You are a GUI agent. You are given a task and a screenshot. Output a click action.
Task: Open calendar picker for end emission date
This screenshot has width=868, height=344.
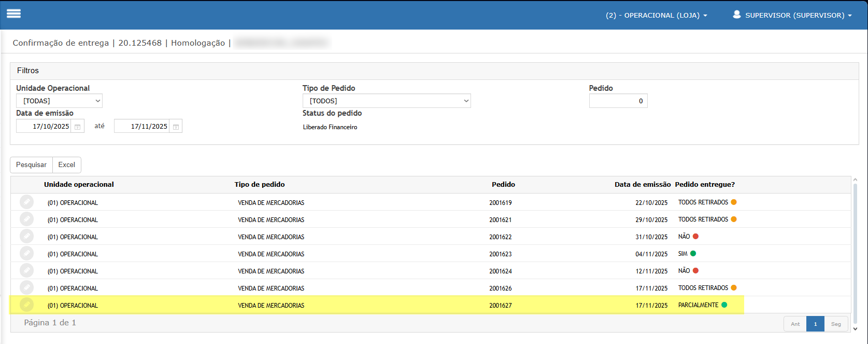(x=176, y=127)
